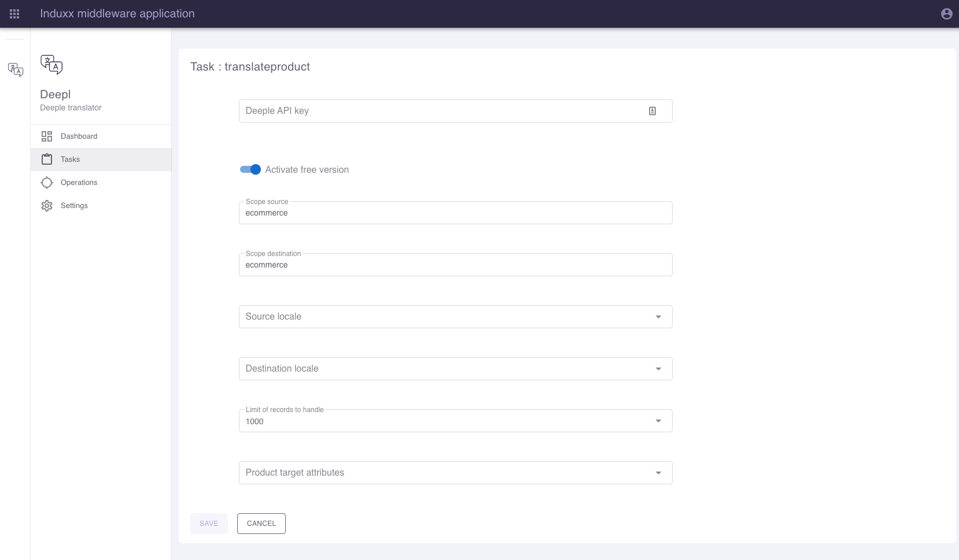Viewport: 959px width, 560px height.
Task: Select Tasks in the sidebar
Action: tap(101, 160)
